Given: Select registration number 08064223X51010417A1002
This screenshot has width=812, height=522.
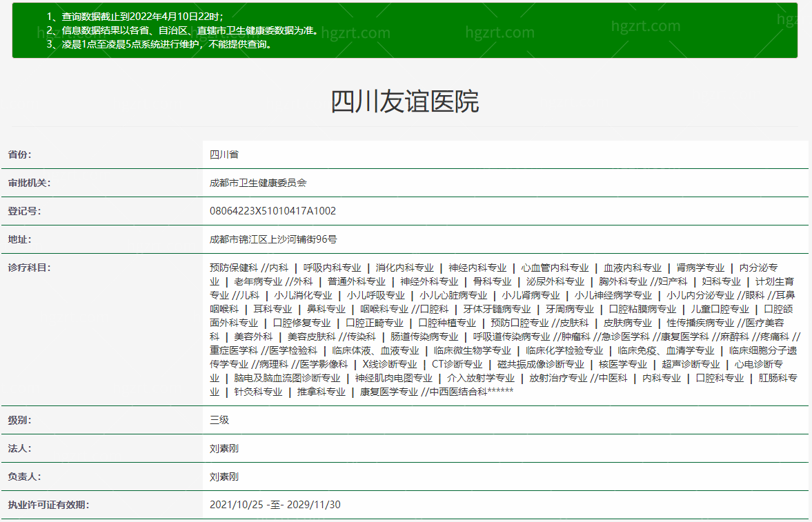Looking at the screenshot, I should (273, 211).
